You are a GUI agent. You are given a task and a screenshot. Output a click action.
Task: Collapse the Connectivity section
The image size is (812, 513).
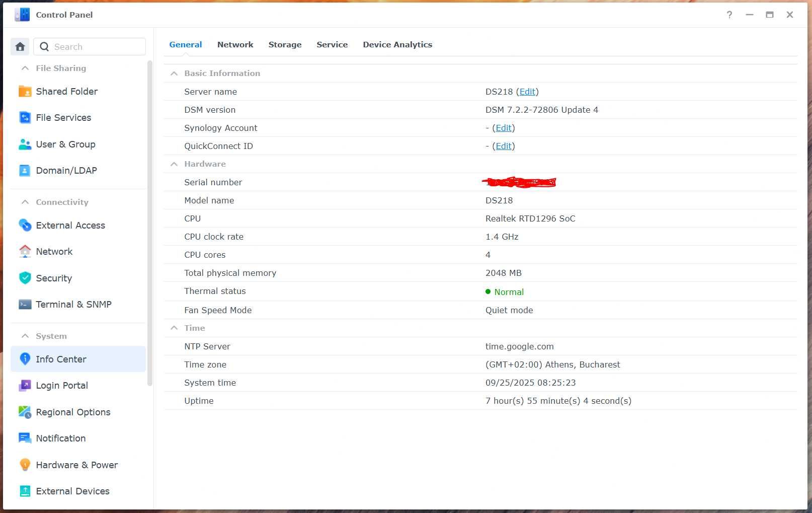(x=25, y=202)
